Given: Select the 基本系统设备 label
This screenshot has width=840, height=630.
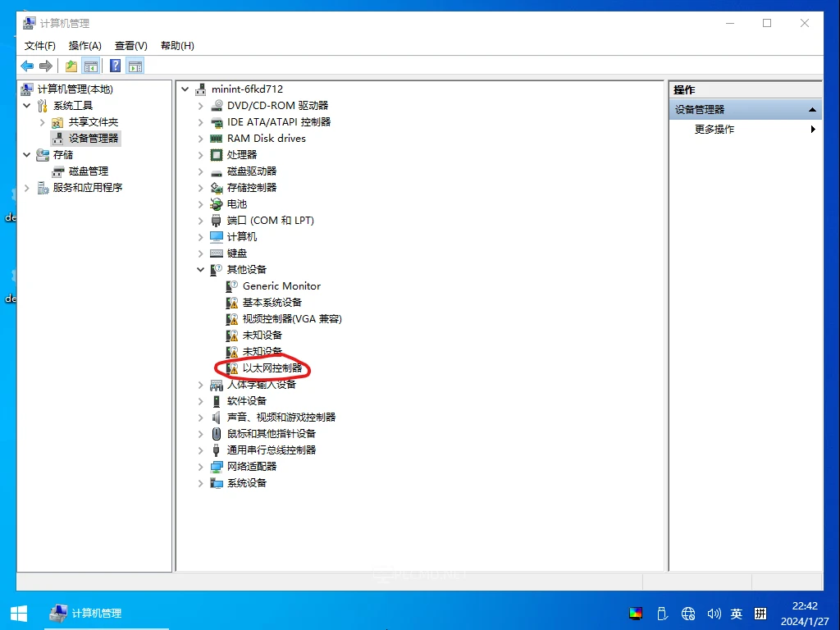Looking at the screenshot, I should (272, 303).
